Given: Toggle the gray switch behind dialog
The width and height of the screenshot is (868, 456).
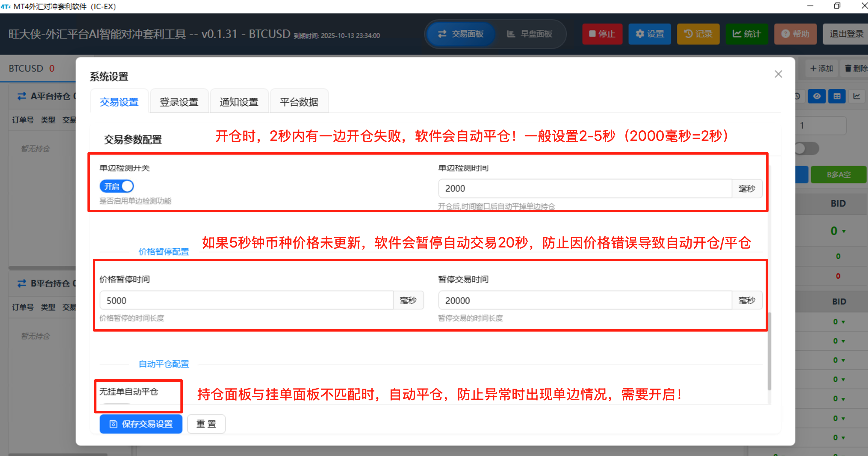Looking at the screenshot, I should [807, 149].
